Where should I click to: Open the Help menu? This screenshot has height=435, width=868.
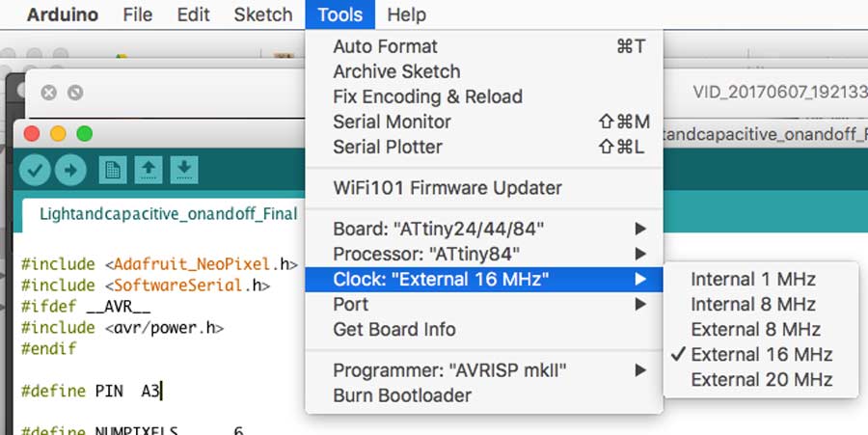tap(406, 14)
